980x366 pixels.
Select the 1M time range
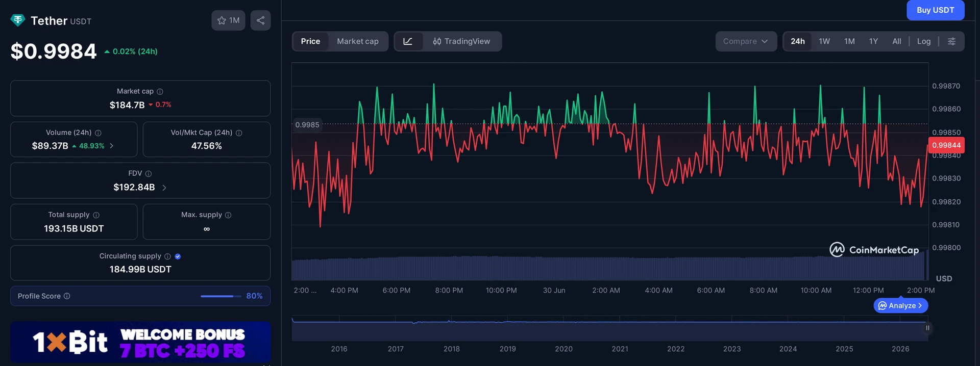pyautogui.click(x=849, y=41)
